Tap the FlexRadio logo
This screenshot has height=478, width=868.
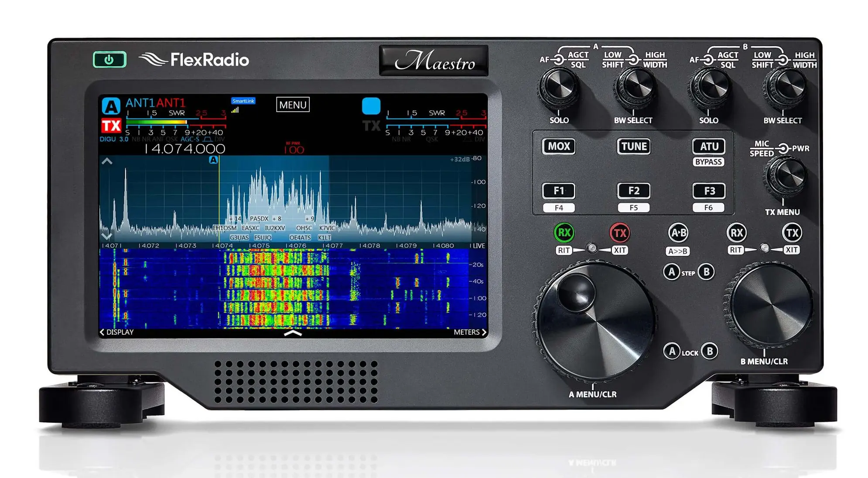194,60
